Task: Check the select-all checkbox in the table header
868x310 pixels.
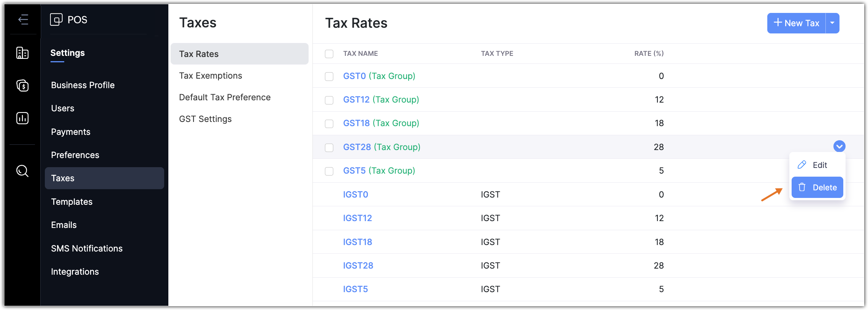Action: [x=329, y=54]
